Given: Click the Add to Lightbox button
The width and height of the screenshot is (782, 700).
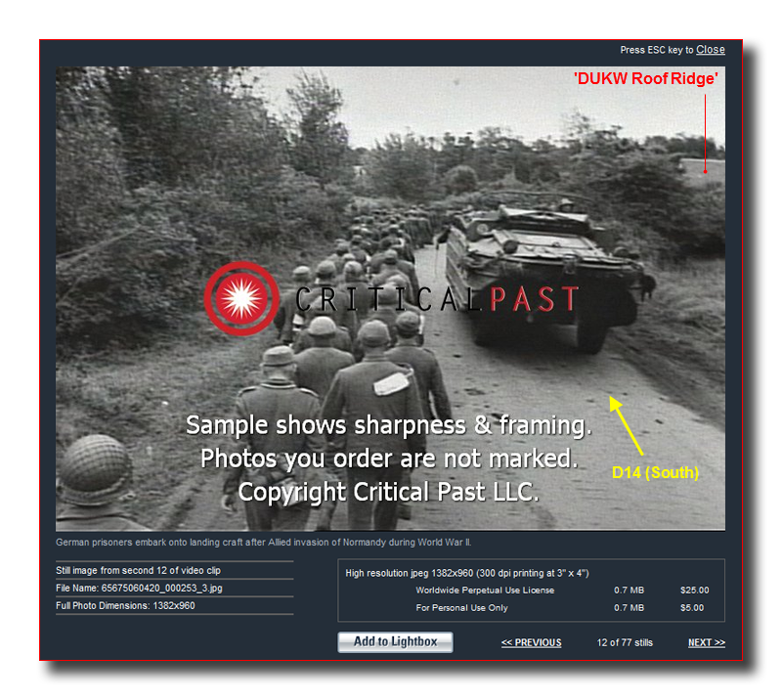Looking at the screenshot, I should click(x=395, y=641).
